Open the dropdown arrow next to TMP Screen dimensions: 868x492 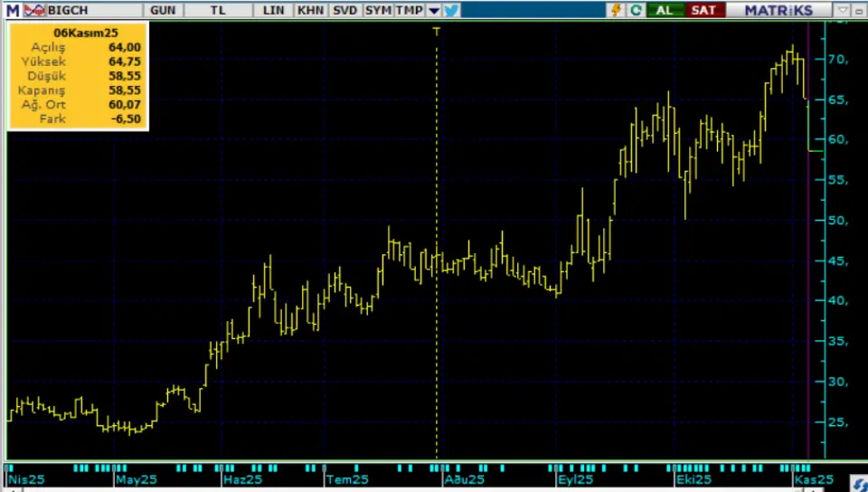[x=433, y=10]
